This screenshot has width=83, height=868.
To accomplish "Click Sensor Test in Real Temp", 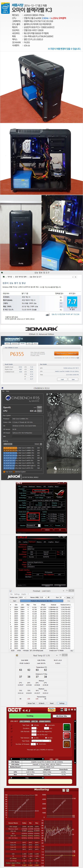I will click(x=31, y=703).
